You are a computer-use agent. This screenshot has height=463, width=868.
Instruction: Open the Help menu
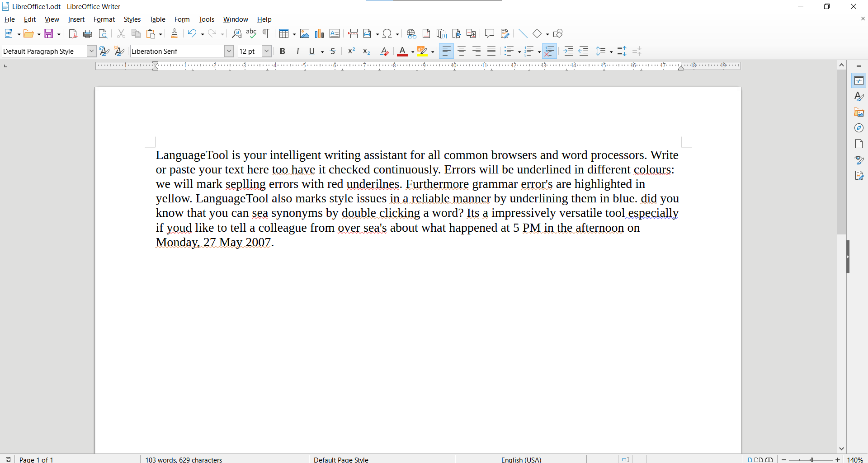264,19
